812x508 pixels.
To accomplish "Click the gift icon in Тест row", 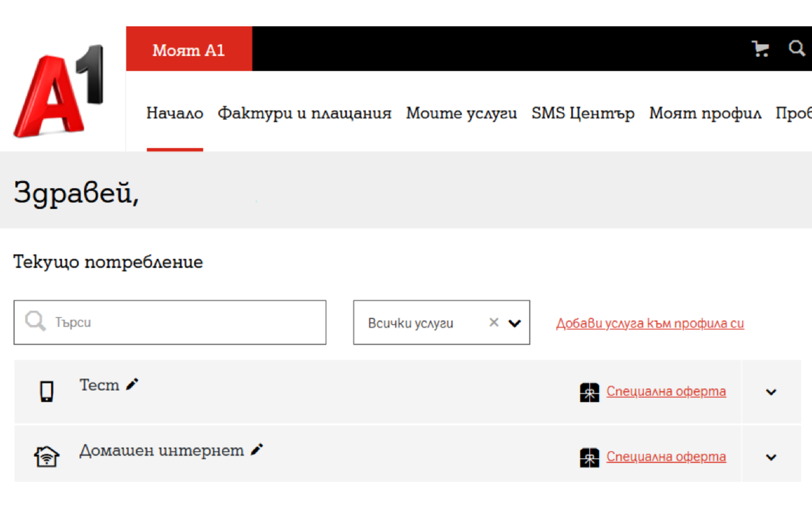I will 589,392.
